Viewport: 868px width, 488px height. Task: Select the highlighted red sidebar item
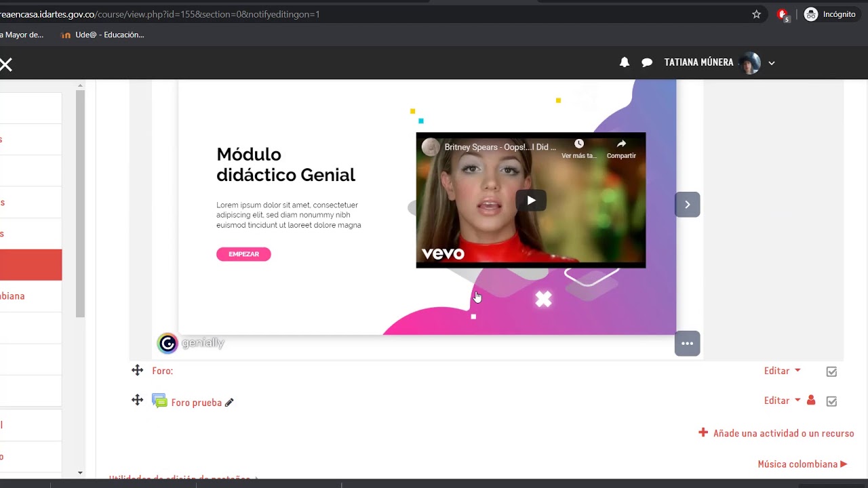point(31,265)
